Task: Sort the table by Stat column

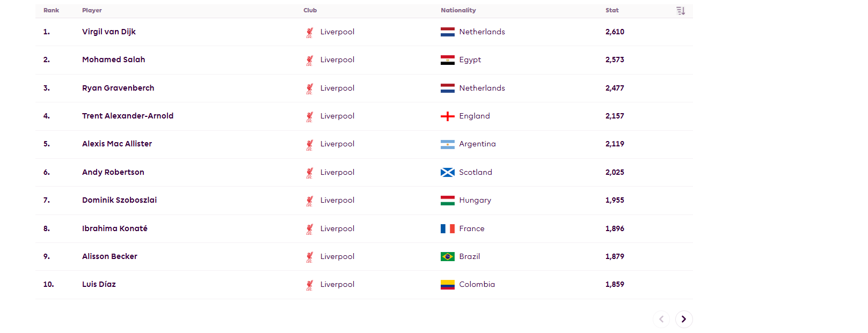Action: coord(681,11)
